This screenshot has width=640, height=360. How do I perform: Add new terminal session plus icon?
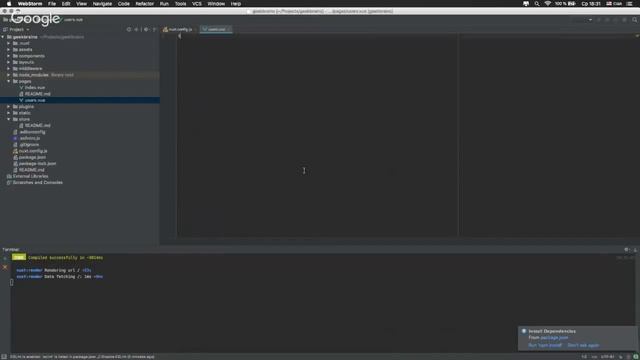[5, 258]
